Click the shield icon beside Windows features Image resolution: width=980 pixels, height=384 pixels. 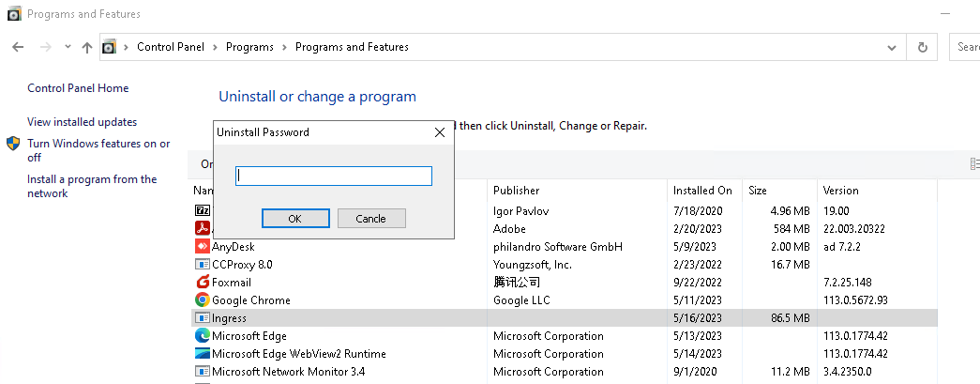coord(13,144)
